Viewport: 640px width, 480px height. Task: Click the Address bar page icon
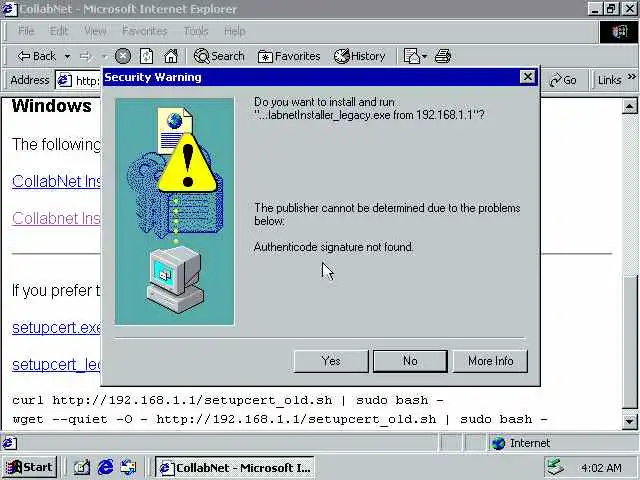click(64, 80)
